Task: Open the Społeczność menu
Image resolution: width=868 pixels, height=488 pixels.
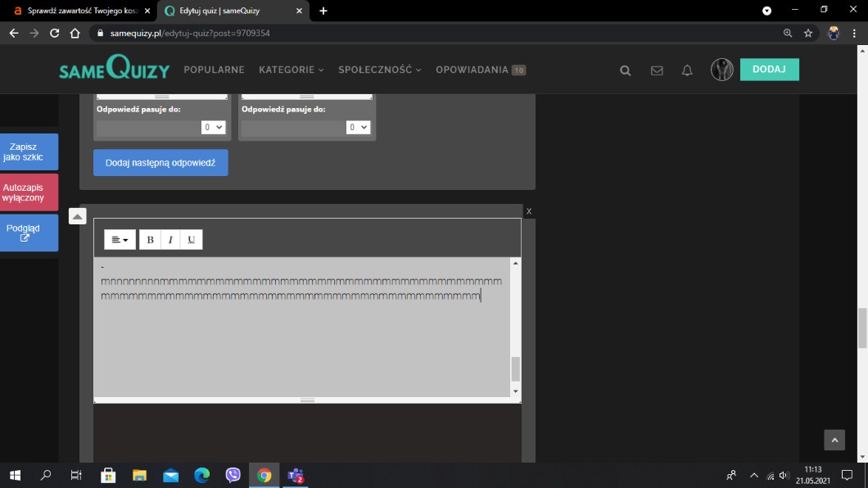Action: (x=379, y=70)
